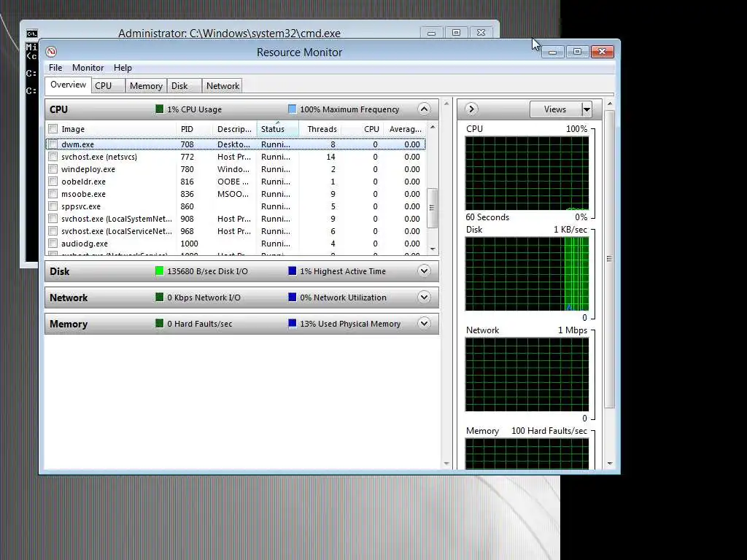The width and height of the screenshot is (747, 560).
Task: Check the sppsvc.exe process checkbox
Action: (53, 206)
